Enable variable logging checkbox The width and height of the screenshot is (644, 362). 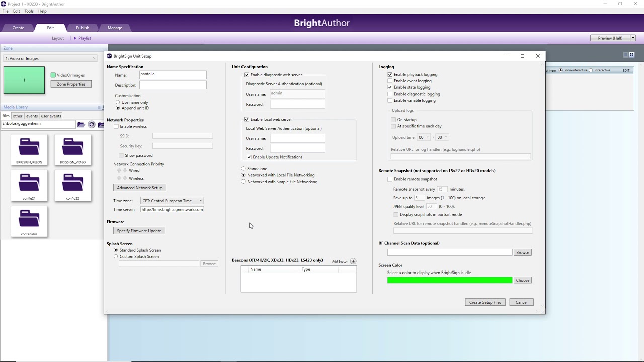click(x=390, y=100)
